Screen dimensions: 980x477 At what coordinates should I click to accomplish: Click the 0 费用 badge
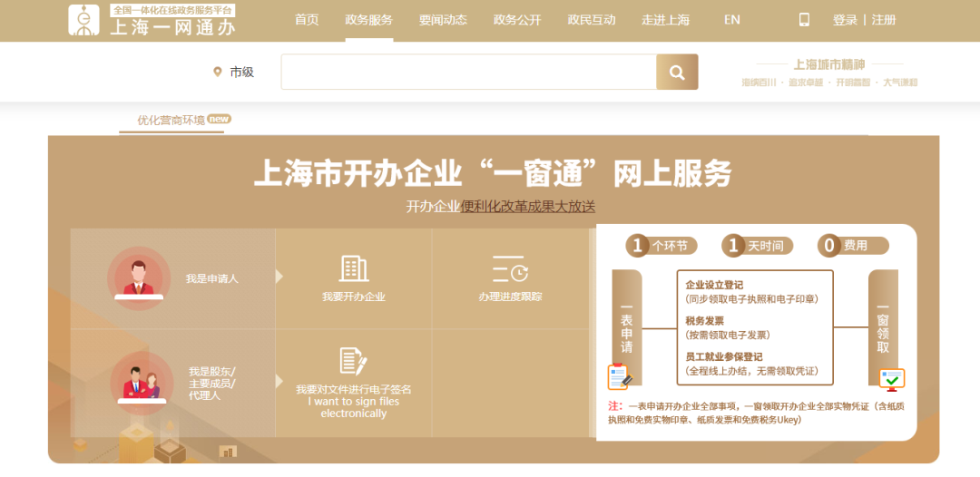tap(853, 246)
